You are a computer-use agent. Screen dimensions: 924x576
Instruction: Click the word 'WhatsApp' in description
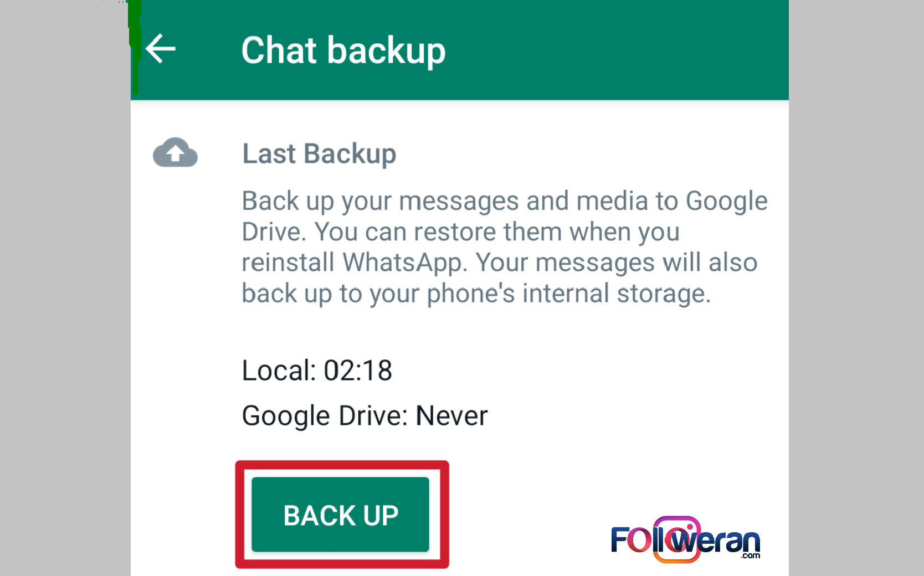404,263
